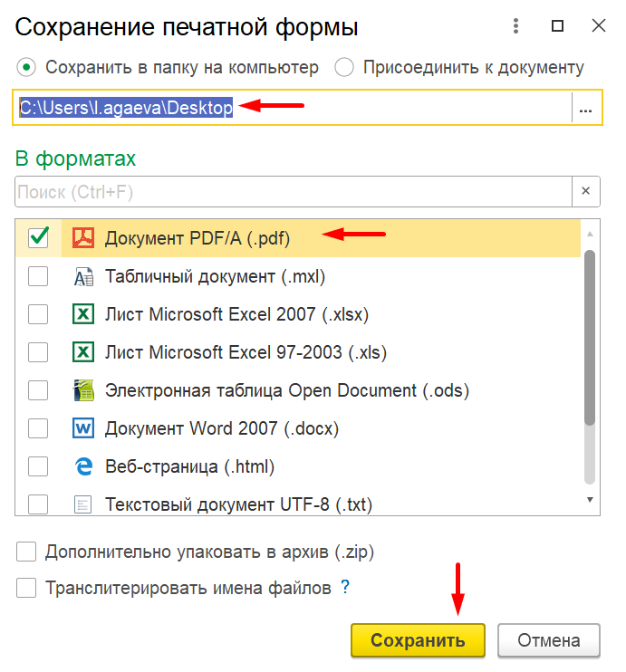
Task: Select the Документ PDF/A (.pdf) row text
Action: pos(197,238)
